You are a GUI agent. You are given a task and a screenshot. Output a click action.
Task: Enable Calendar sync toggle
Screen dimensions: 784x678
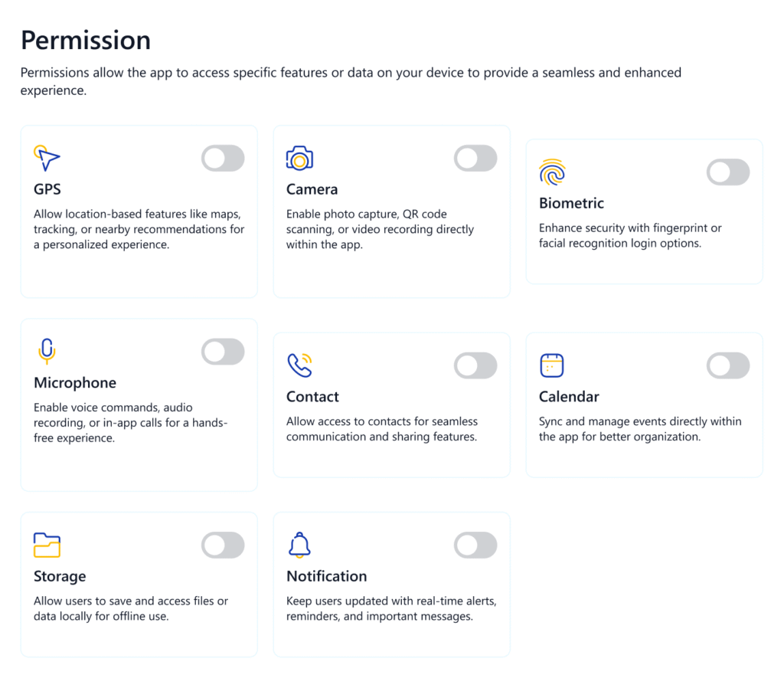[728, 365]
